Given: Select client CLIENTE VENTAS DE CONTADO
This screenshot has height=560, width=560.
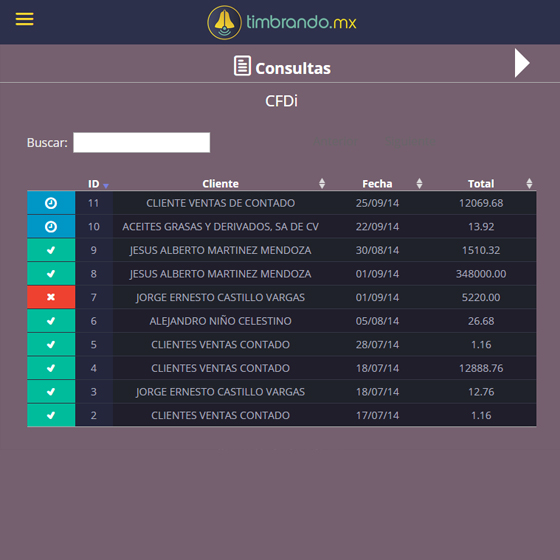Looking at the screenshot, I should coord(220,203).
